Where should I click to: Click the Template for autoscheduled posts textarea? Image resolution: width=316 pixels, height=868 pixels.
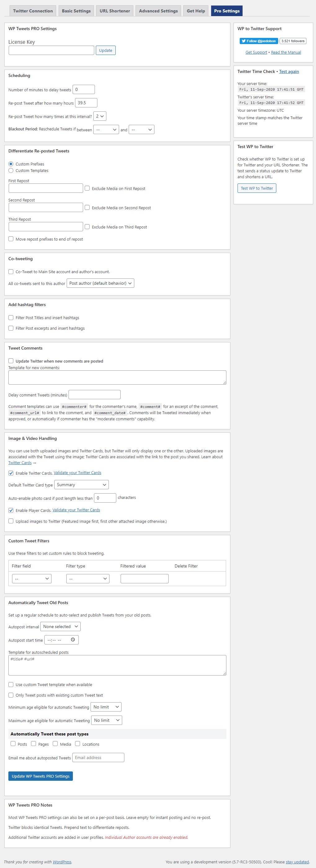click(x=118, y=665)
